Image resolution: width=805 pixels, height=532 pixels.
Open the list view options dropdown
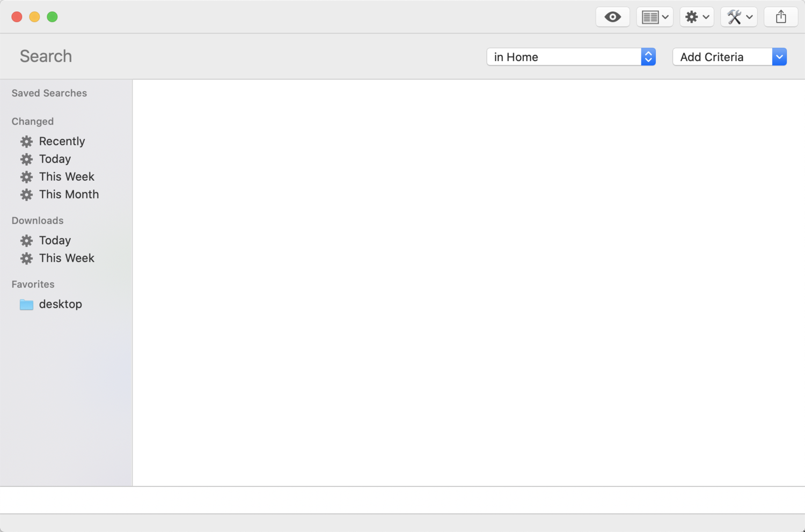click(655, 17)
